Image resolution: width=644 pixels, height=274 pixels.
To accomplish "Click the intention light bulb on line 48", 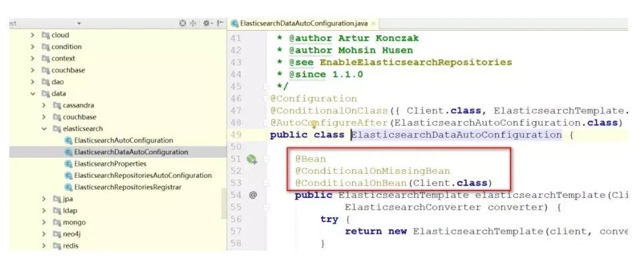I will pos(314,124).
